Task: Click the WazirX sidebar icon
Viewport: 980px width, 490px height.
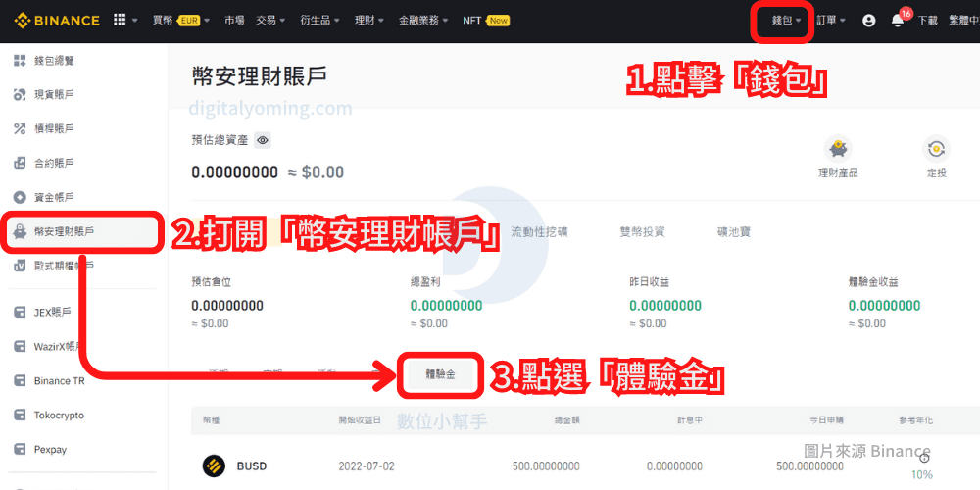Action: point(20,346)
